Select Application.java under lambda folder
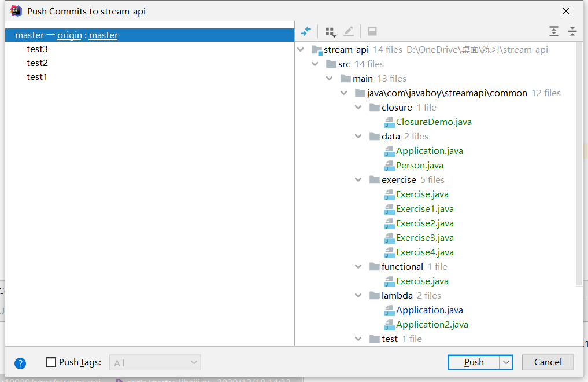The width and height of the screenshot is (588, 382). click(430, 310)
